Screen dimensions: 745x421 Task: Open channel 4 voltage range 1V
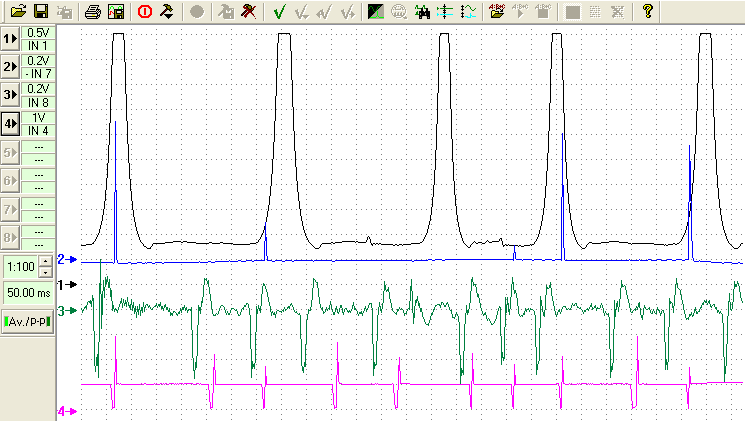pos(38,117)
